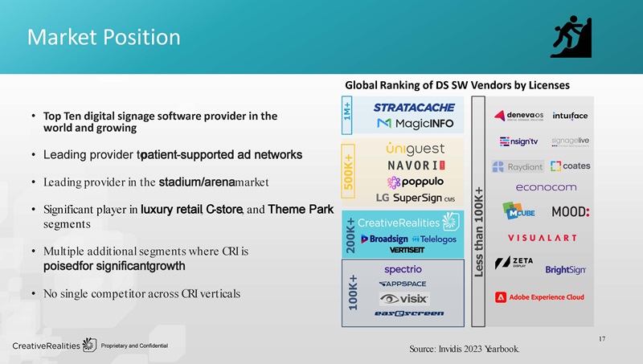This screenshot has height=364, width=643.
Task: Select the CreativeRealities logo in 200K+ tier
Action: 408,222
